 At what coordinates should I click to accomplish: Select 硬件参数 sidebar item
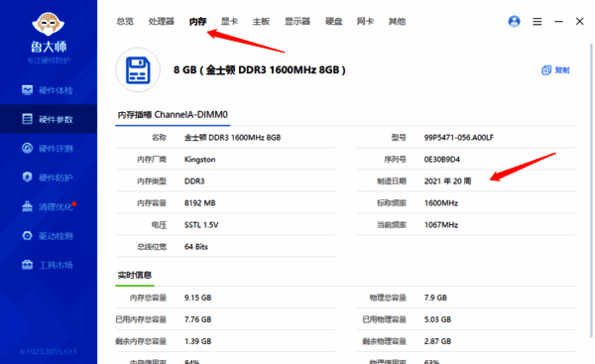(x=49, y=119)
